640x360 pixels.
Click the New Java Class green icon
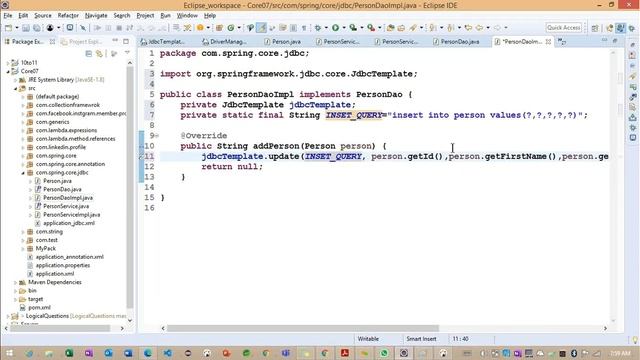pos(231,28)
